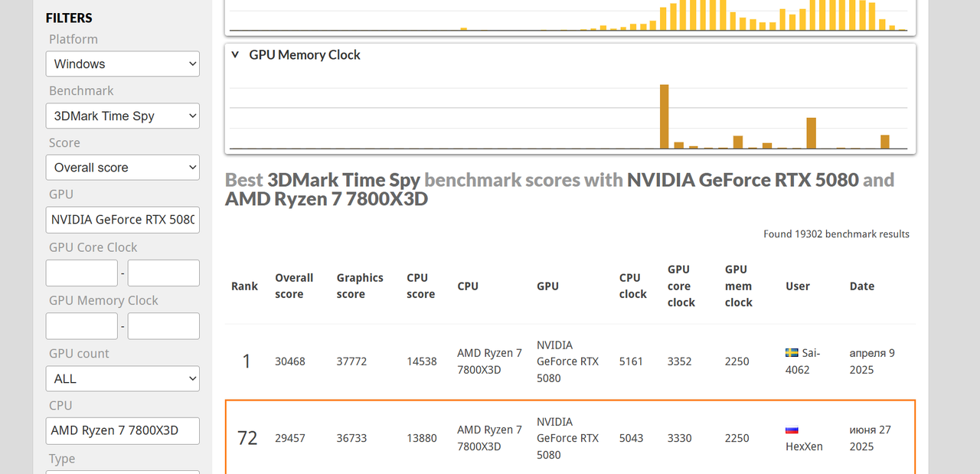The height and width of the screenshot is (474, 980).
Task: Click the Overall score column header
Action: pyautogui.click(x=294, y=286)
